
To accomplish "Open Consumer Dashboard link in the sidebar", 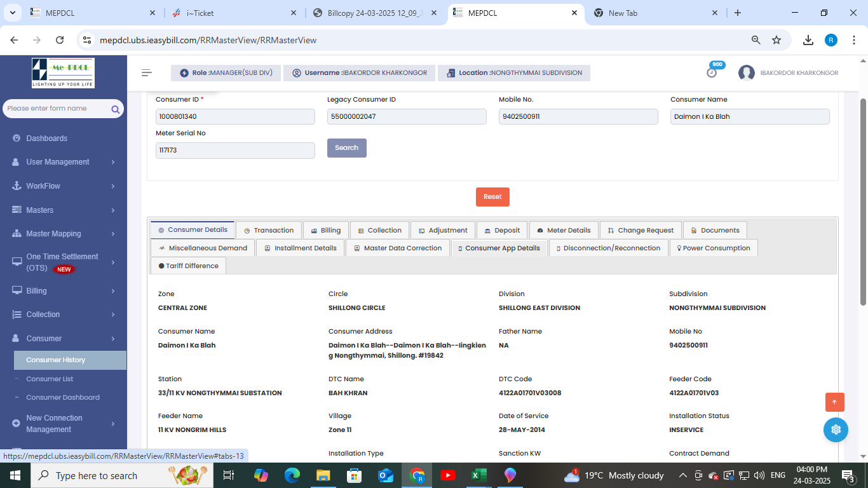I will click(63, 397).
